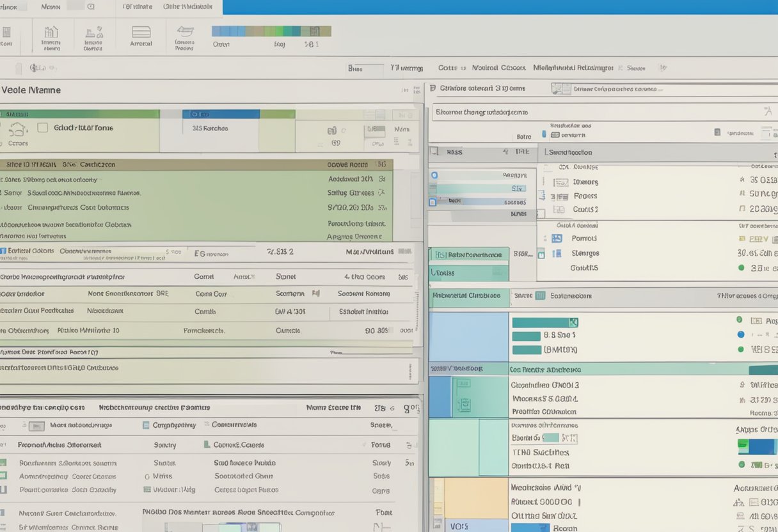Expand the search field's A-shaped button
Viewport: 778px width, 532px height.
768,112
